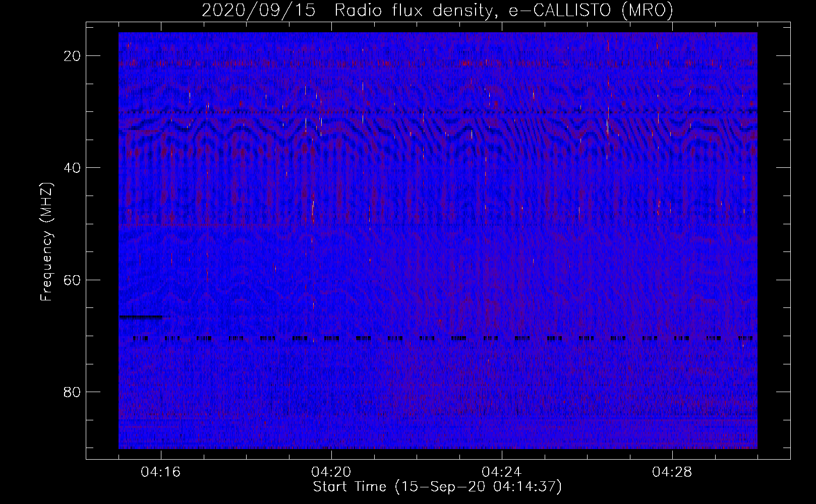
Task: Click the 'Frequency (MHZ)' y-axis label
Action: pyautogui.click(x=47, y=242)
